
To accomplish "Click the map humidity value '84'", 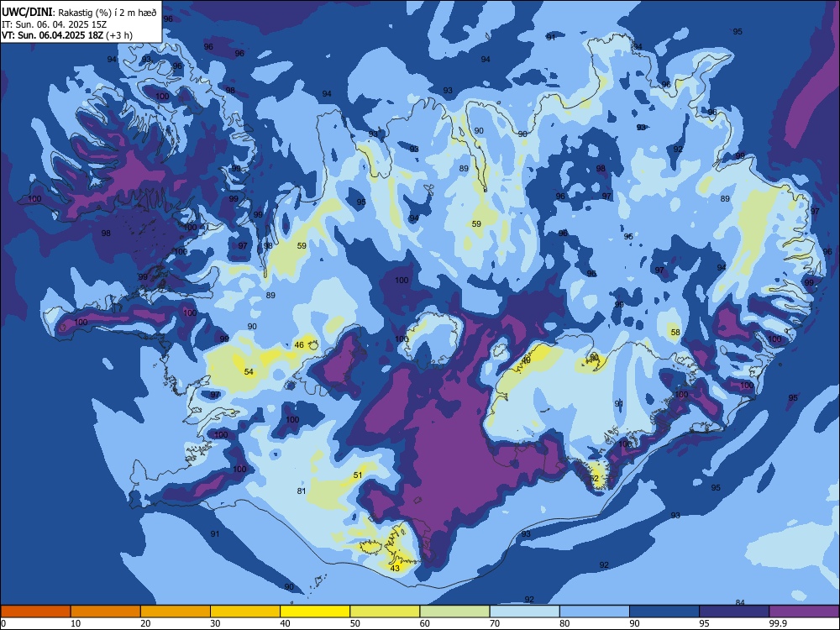I will (740, 602).
